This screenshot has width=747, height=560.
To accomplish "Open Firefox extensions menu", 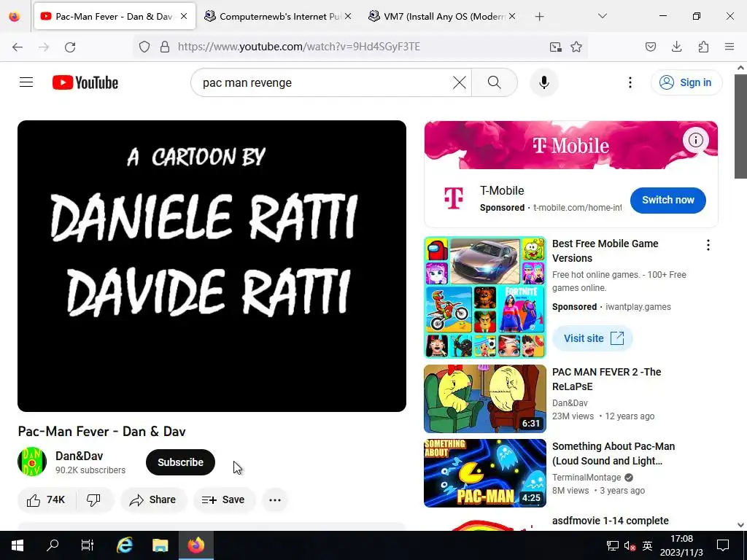I will 703,47.
